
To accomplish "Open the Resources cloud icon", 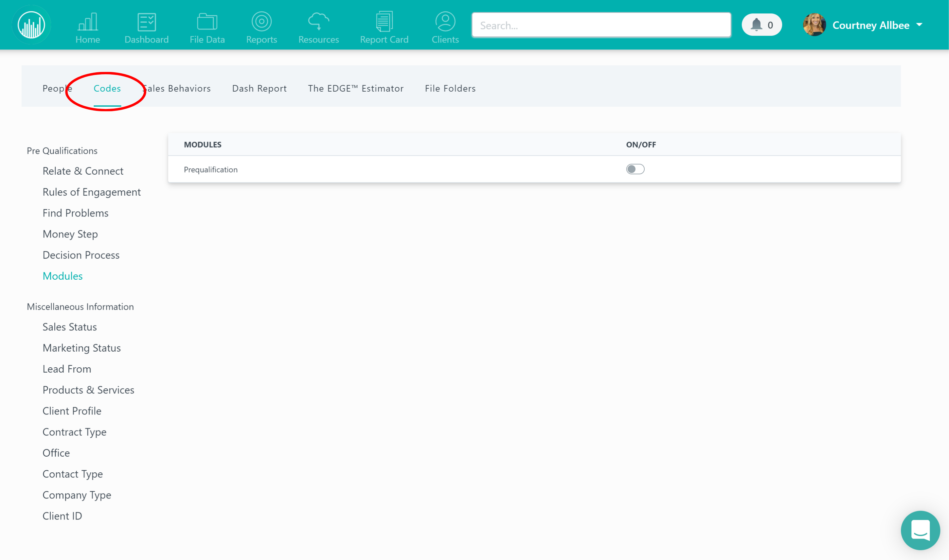I will pyautogui.click(x=319, y=21).
